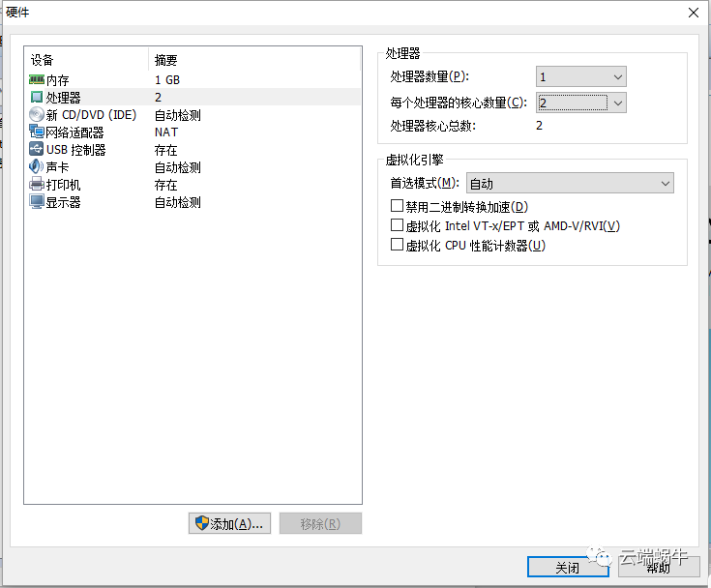The image size is (711, 588).
Task: Click the 1 GB memory summary
Action: point(167,80)
